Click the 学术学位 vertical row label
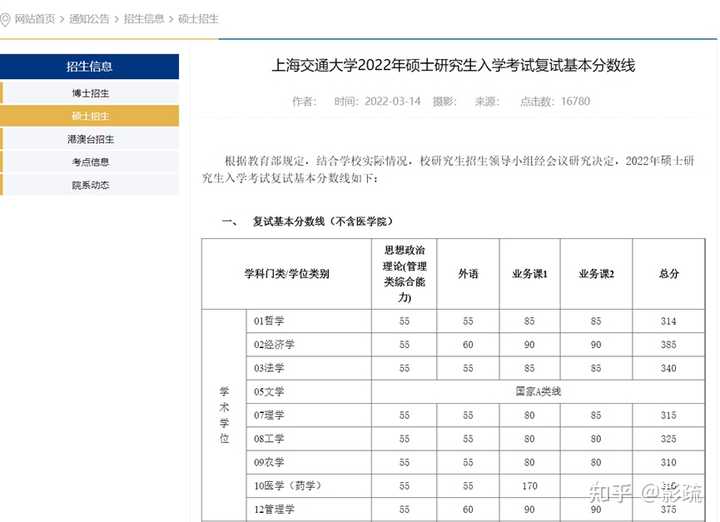720x522 pixels. (x=224, y=415)
